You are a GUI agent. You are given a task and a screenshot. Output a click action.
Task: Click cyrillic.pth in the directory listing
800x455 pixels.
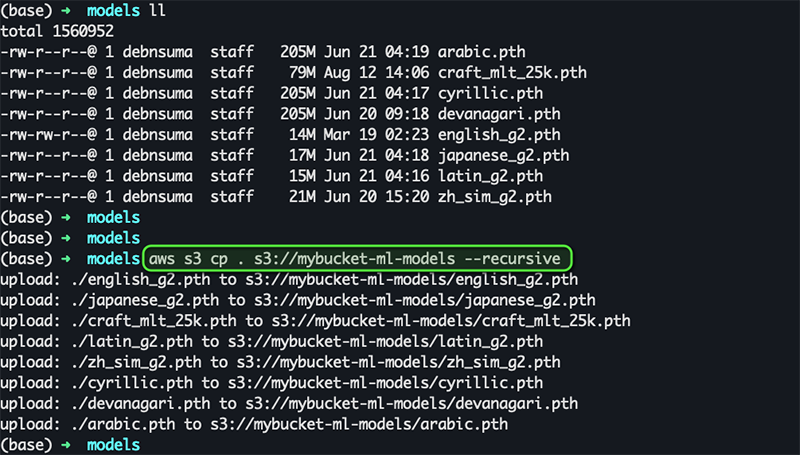490,94
